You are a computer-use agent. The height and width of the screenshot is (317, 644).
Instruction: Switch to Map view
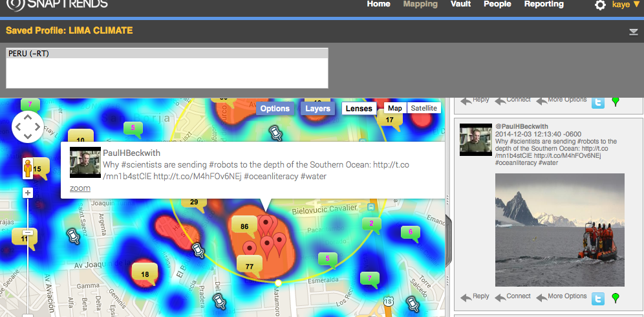[x=395, y=108]
